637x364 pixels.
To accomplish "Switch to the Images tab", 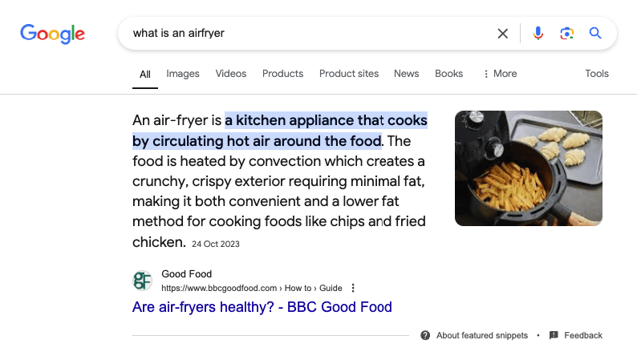I will click(x=183, y=74).
